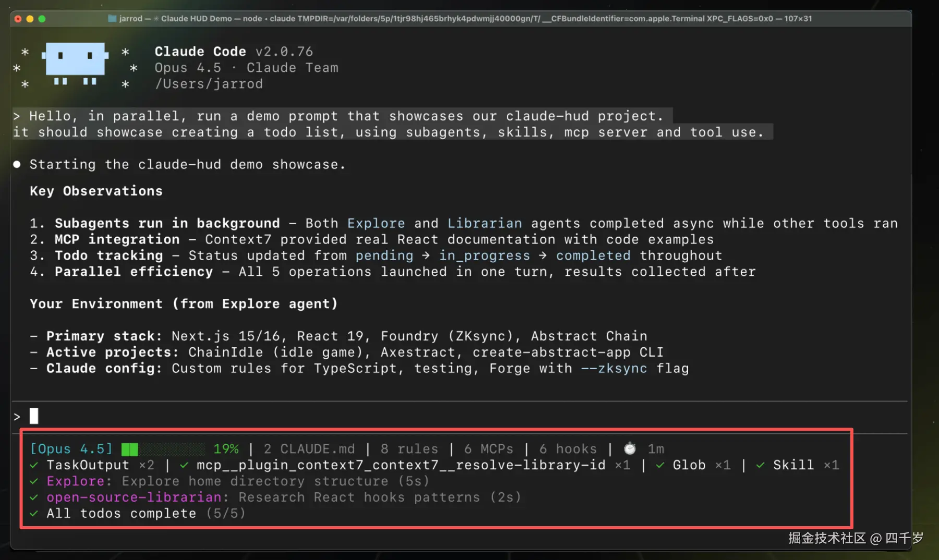Click the 'Parallel efficiency' bold text
939x560 pixels.
tap(134, 272)
